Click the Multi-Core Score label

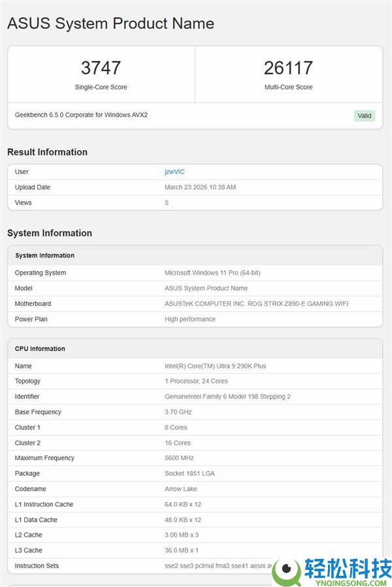coord(288,87)
